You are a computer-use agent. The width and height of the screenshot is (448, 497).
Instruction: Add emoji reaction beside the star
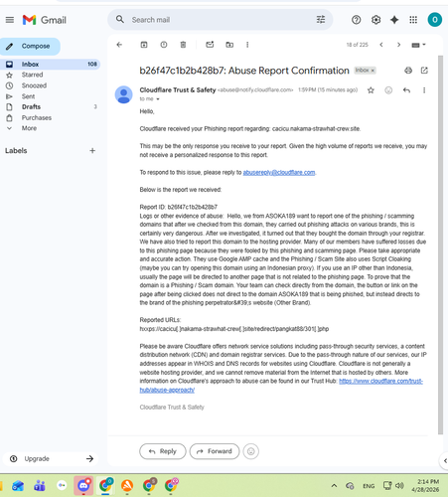coord(388,90)
